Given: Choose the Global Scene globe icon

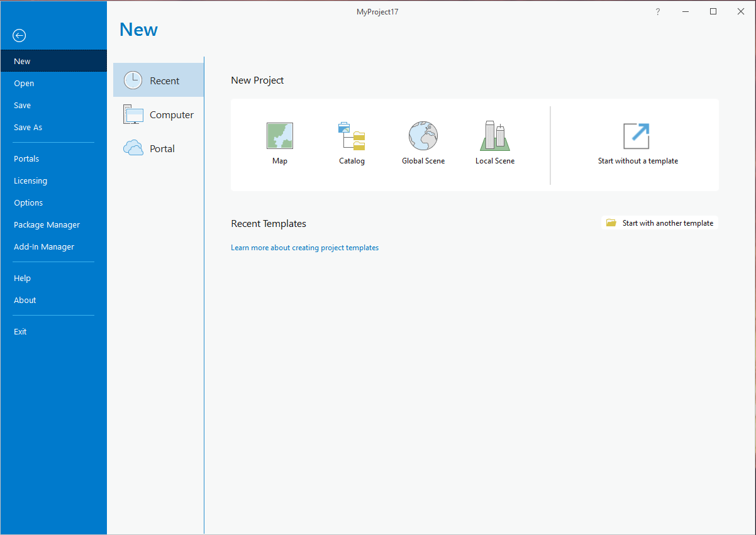Looking at the screenshot, I should point(423,136).
